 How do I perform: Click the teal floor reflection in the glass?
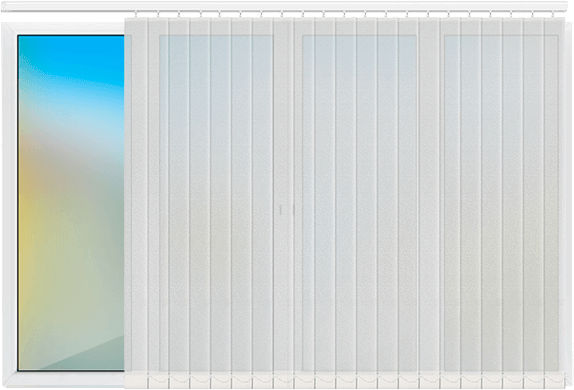coord(84,355)
